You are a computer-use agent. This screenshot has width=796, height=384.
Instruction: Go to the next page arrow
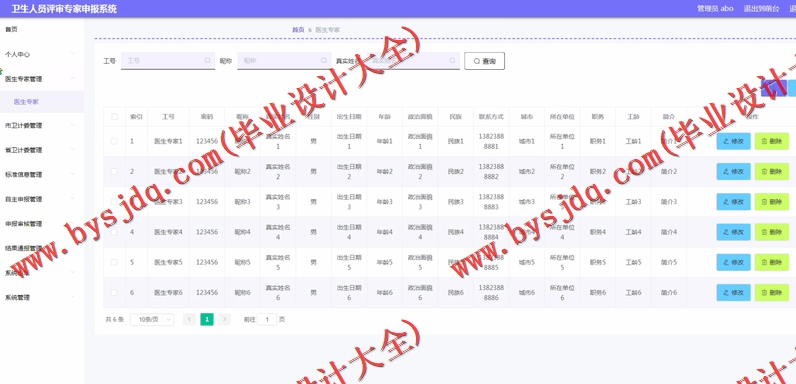224,319
